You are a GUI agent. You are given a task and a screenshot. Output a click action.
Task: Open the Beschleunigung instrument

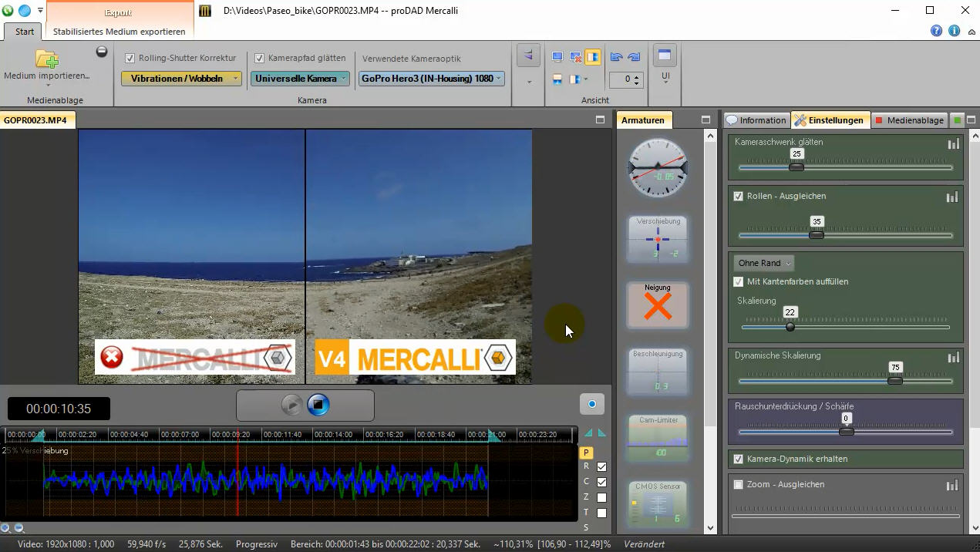pyautogui.click(x=658, y=371)
